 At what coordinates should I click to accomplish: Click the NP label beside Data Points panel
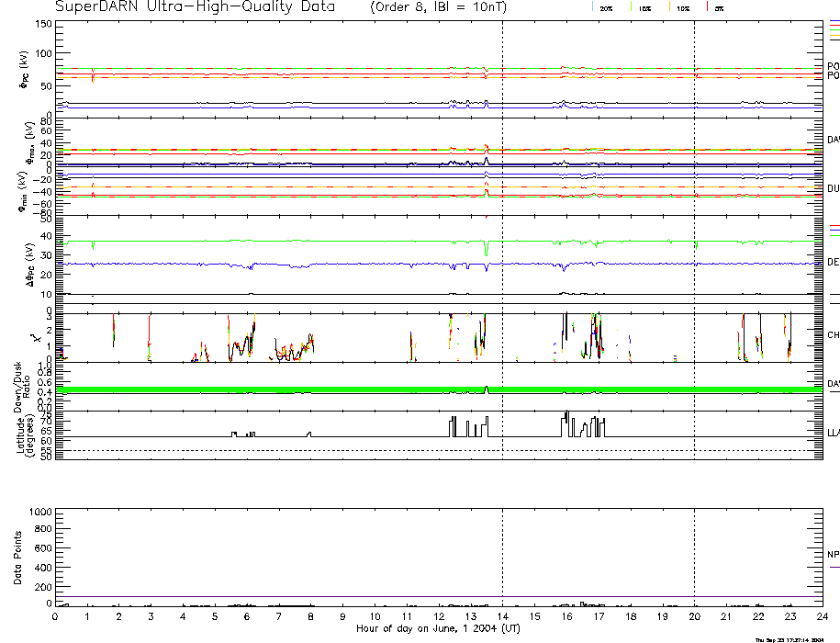833,555
